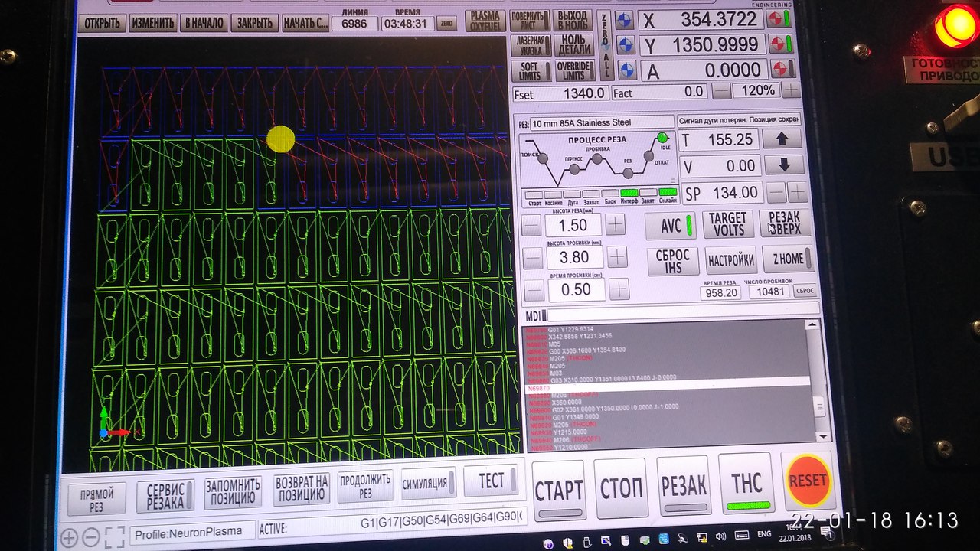
Task: Click the РЕЗАК ВВЕРХ button
Action: (786, 223)
